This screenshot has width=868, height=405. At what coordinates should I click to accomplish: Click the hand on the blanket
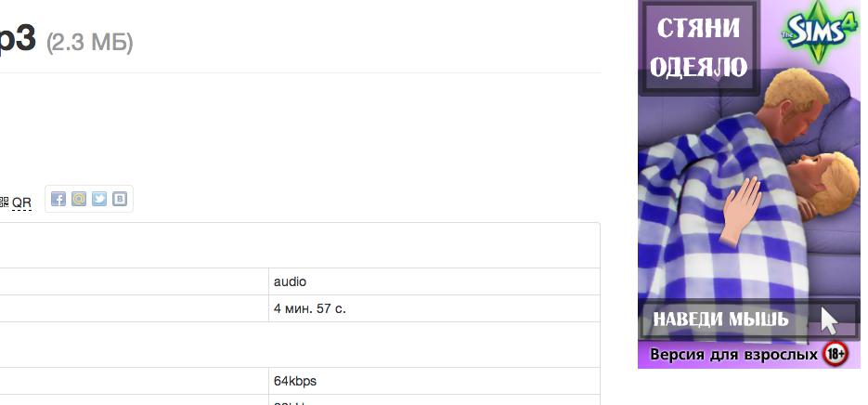741,210
